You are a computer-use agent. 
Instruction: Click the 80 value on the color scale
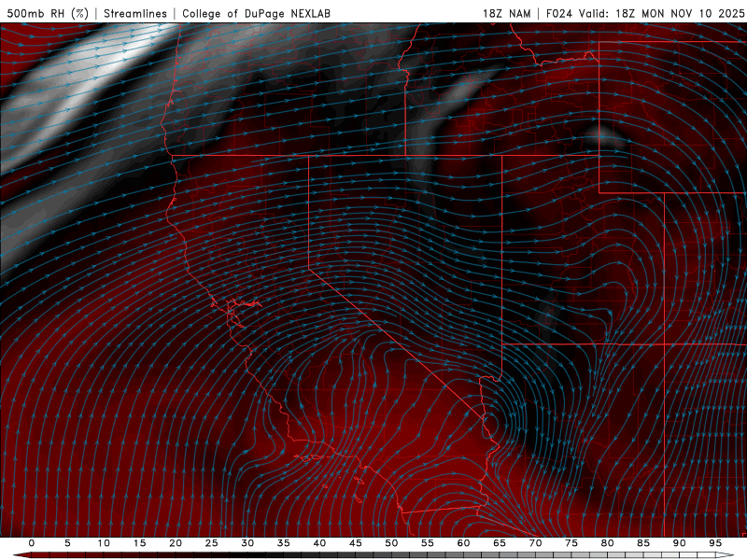tap(608, 543)
